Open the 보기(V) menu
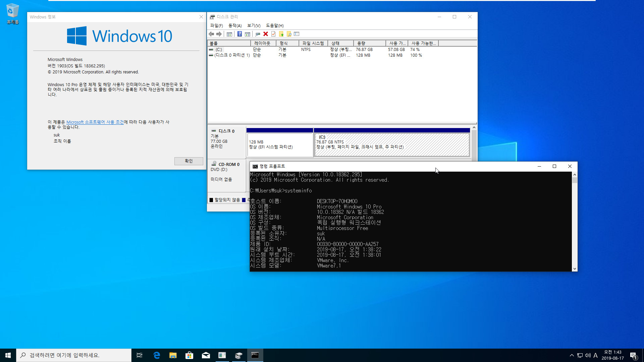The width and height of the screenshot is (644, 362). coord(254,25)
